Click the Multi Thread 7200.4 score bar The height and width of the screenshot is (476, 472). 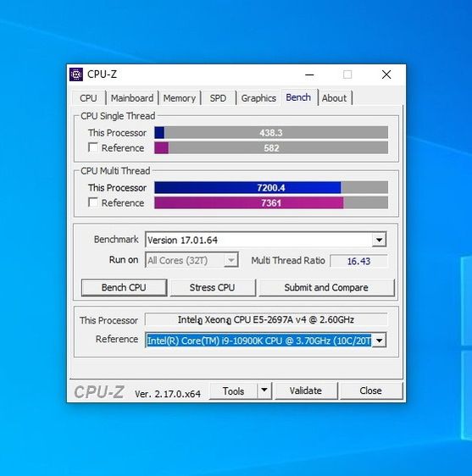coord(271,188)
